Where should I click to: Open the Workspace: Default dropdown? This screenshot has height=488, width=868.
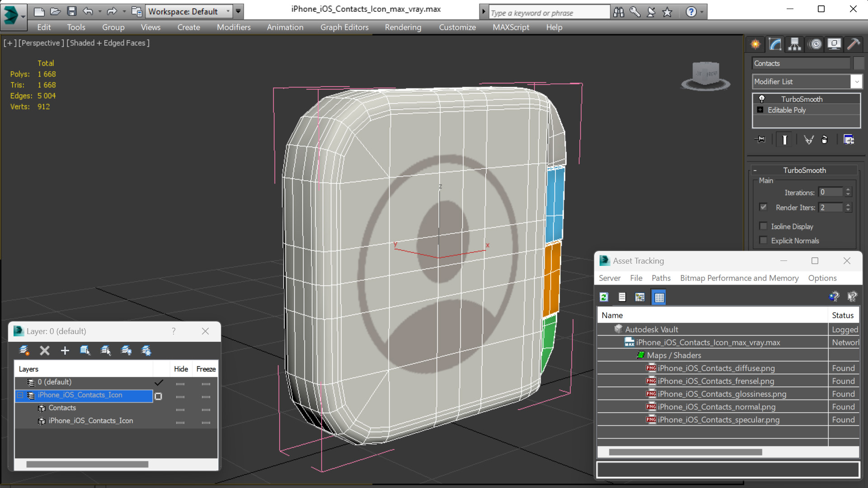228,11
